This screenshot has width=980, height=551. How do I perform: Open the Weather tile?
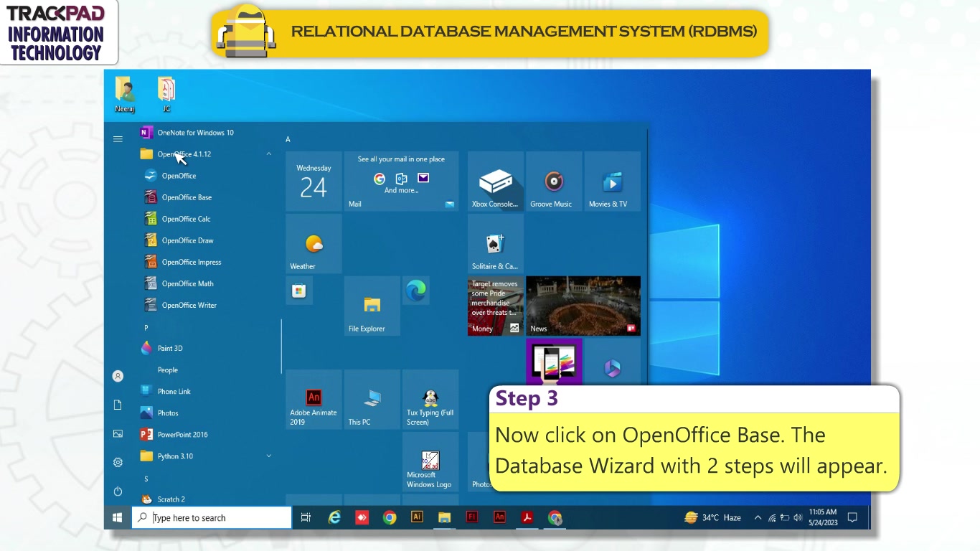click(x=314, y=244)
